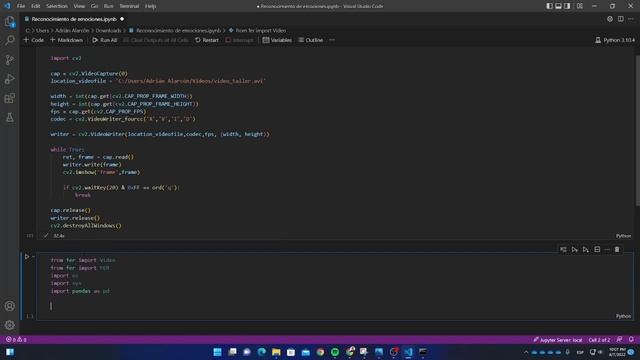The image size is (640, 360).
Task: Click Jupyter Server: local in status bar
Action: tap(558, 340)
